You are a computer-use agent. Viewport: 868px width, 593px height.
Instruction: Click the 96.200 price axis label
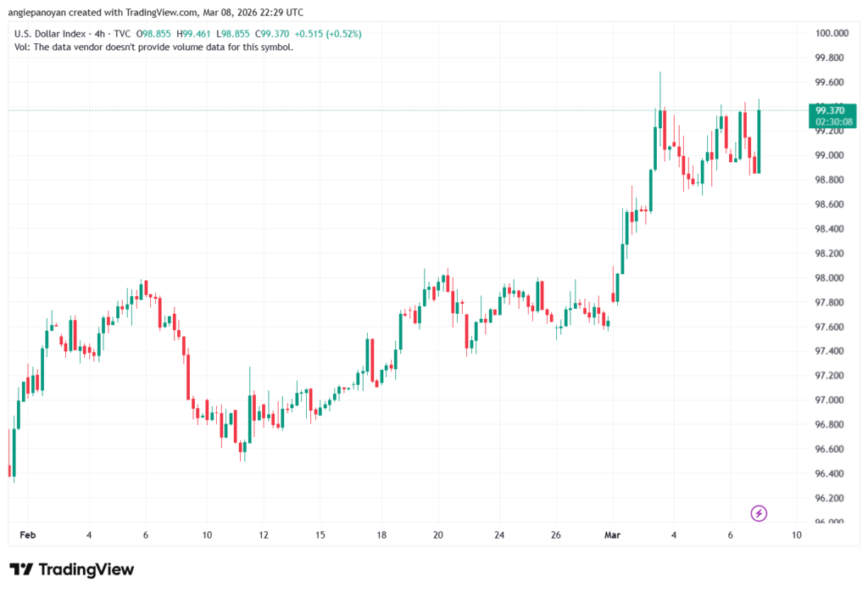coord(830,498)
